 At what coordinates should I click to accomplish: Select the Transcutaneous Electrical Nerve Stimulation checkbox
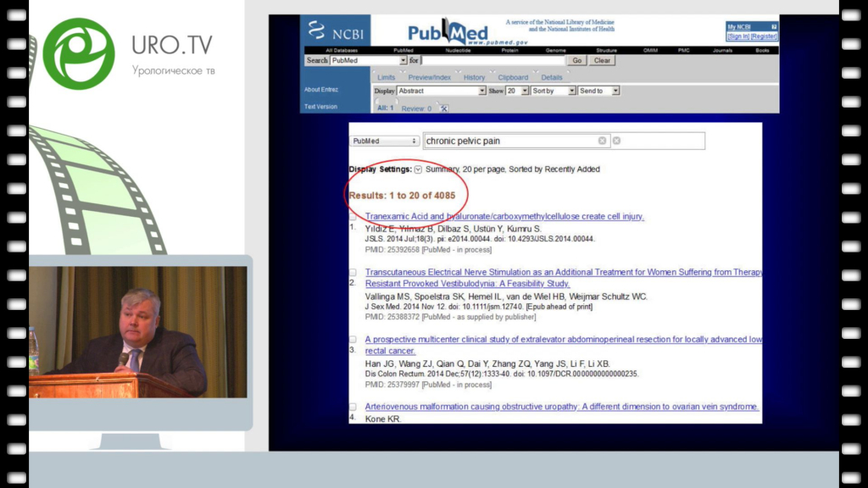[353, 272]
